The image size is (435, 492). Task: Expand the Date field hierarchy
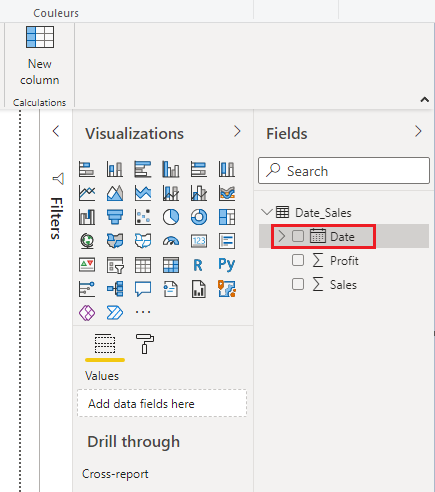[x=282, y=236]
